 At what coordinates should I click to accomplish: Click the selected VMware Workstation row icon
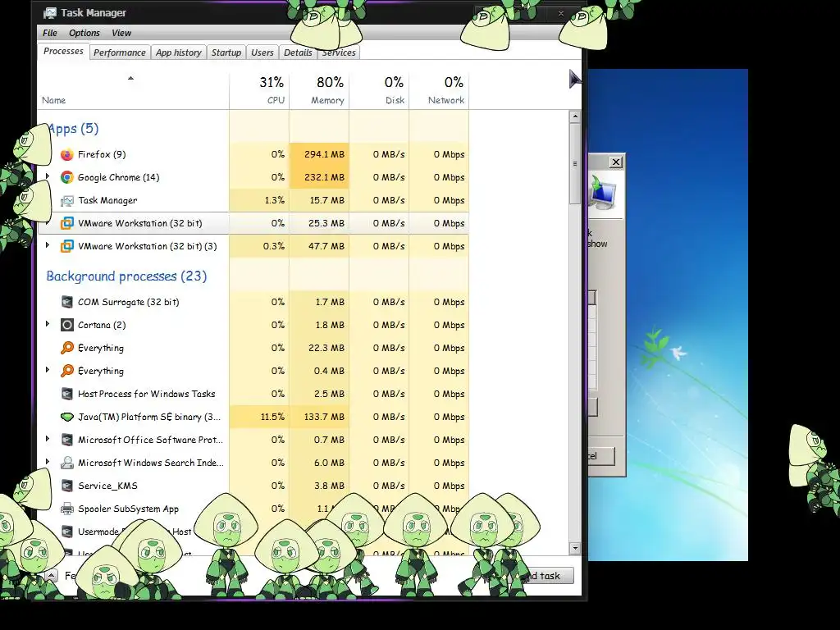click(x=67, y=223)
